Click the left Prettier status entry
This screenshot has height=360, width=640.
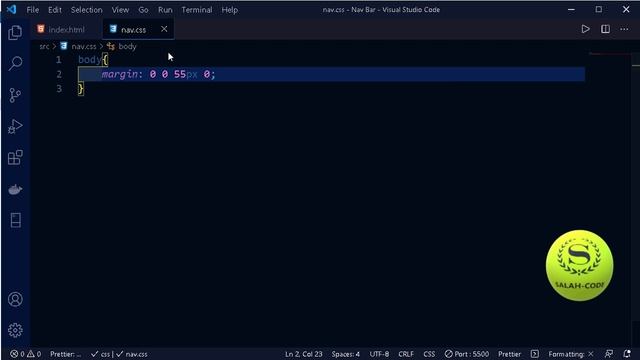pyautogui.click(x=65, y=354)
